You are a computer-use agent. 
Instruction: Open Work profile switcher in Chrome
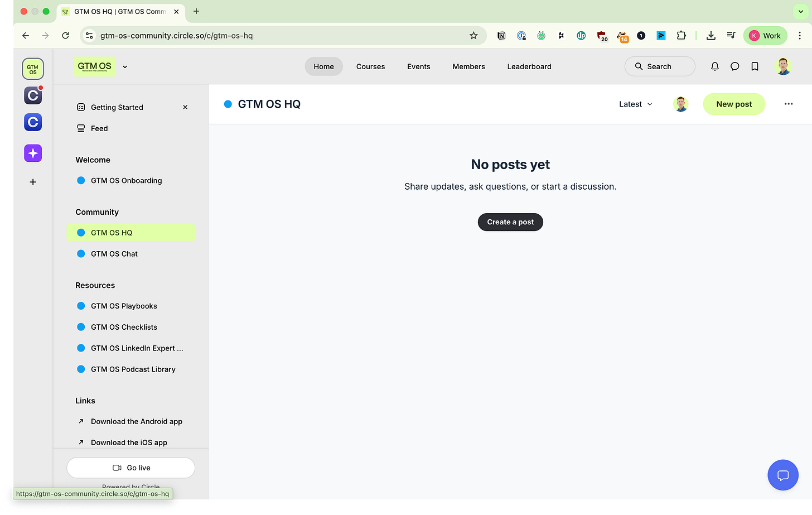[765, 36]
